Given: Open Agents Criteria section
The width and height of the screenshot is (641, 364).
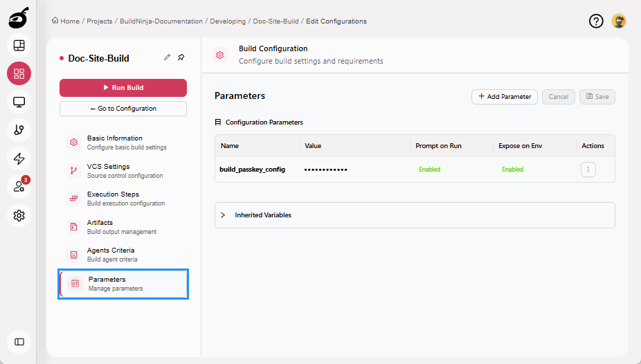Looking at the screenshot, I should point(123,255).
